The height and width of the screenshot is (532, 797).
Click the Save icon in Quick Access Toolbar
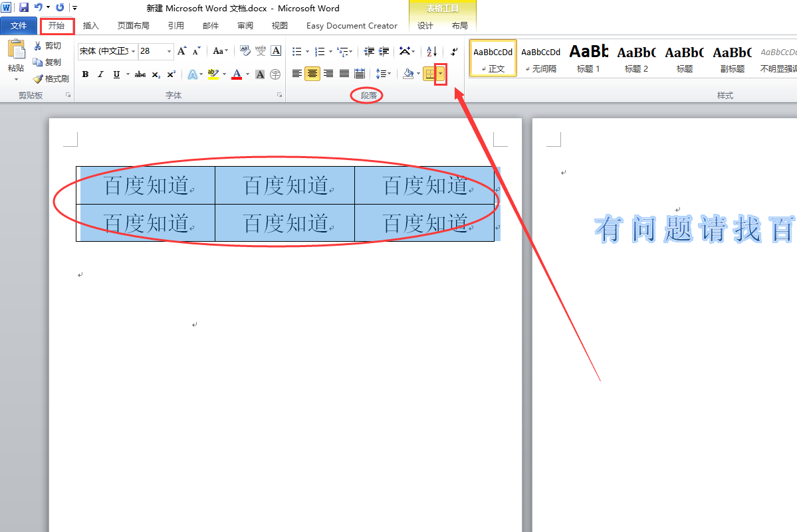click(24, 7)
